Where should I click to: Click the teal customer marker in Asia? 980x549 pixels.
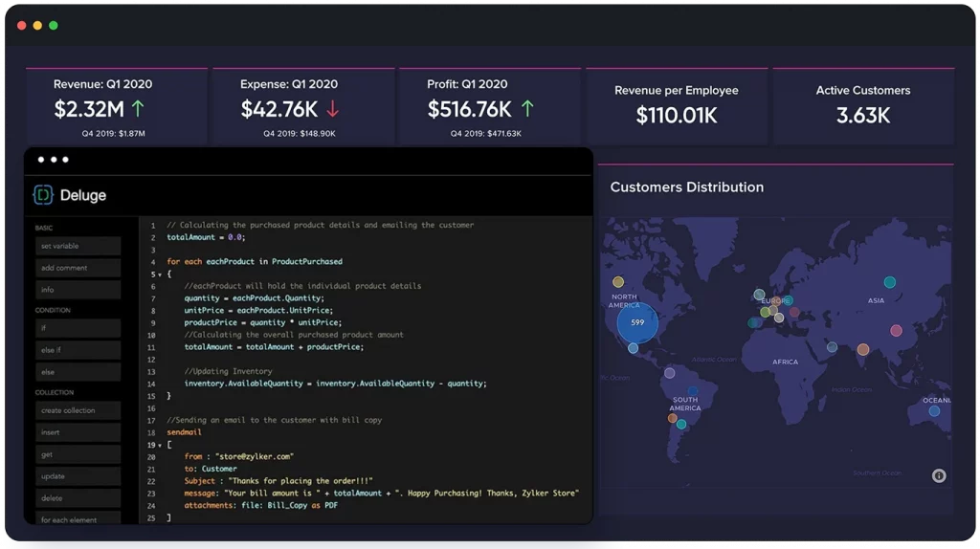890,282
